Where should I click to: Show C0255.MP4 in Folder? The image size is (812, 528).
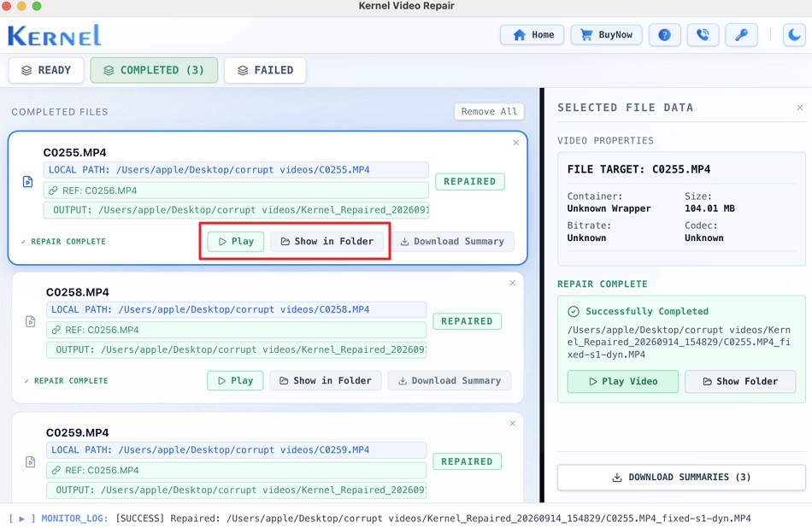click(x=327, y=241)
